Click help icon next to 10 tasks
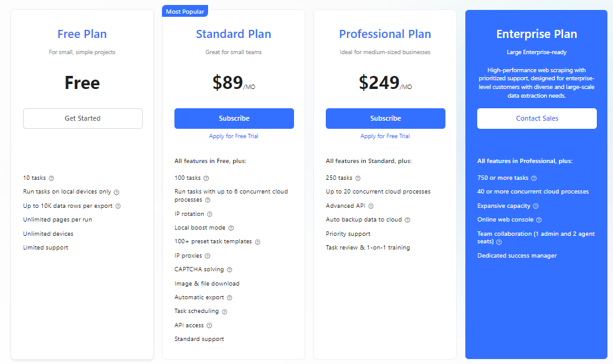This screenshot has width=613, height=364. pos(51,178)
